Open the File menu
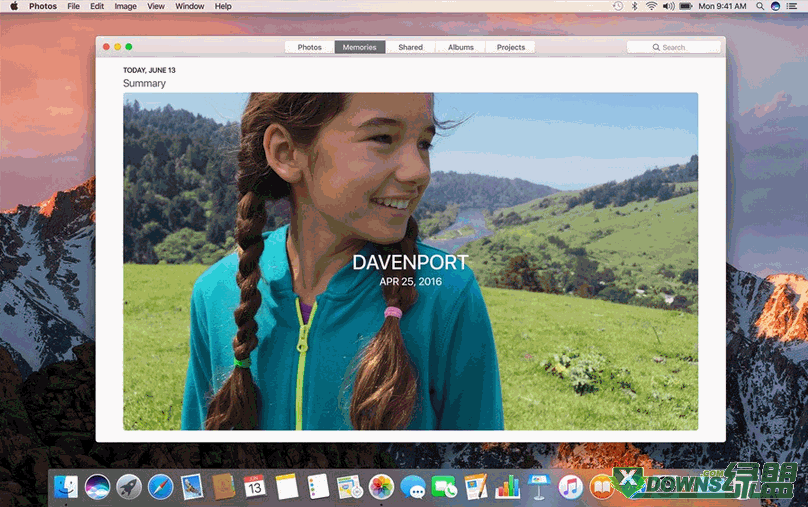808x507 pixels. 73,6
